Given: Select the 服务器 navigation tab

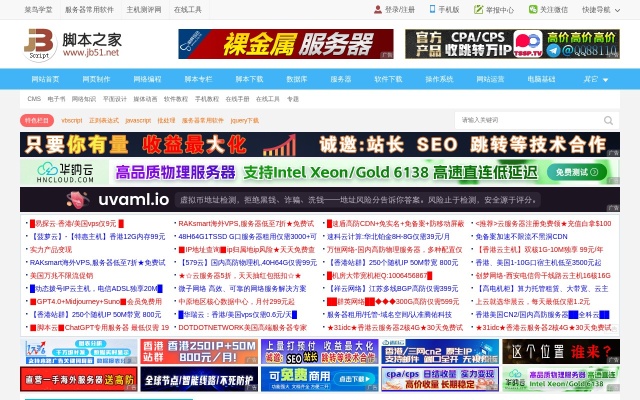Looking at the screenshot, I should pyautogui.click(x=341, y=78).
